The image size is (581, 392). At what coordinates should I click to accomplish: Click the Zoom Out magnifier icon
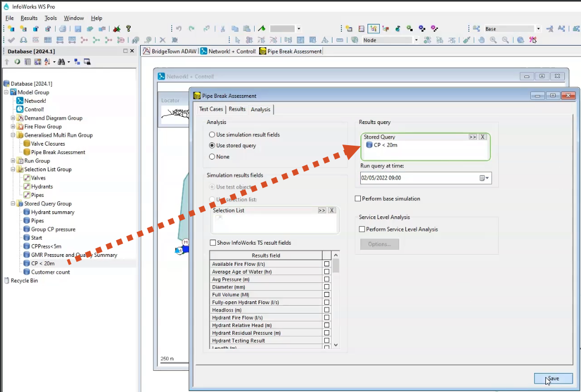point(505,40)
